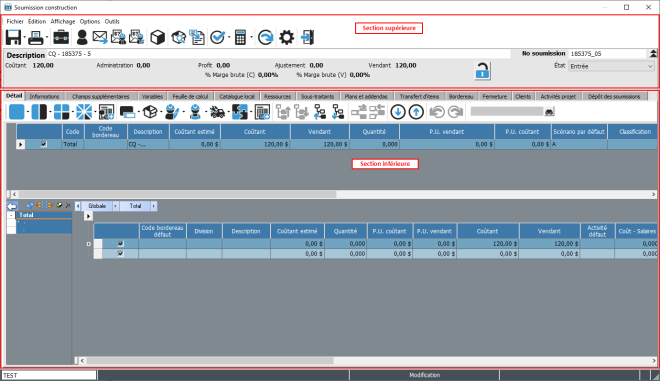Click the vehicle with tools equipment icon
Screen dimensions: 660x381
coord(217,112)
